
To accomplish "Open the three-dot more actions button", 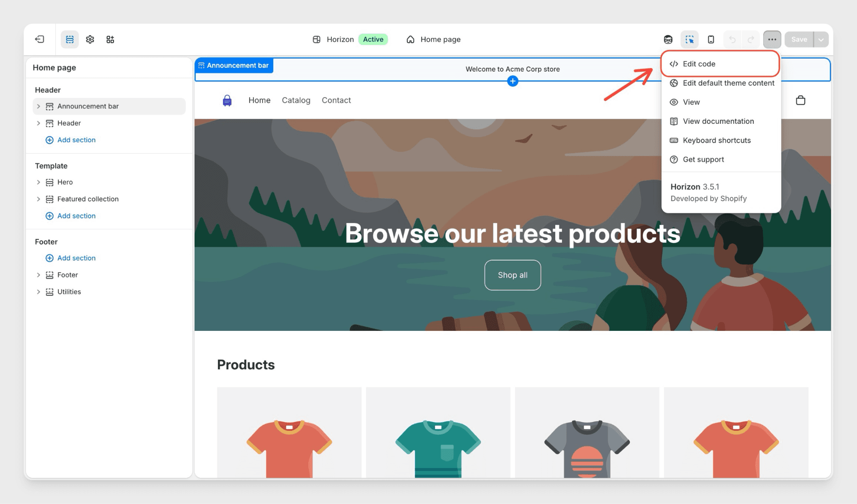I will (x=772, y=39).
